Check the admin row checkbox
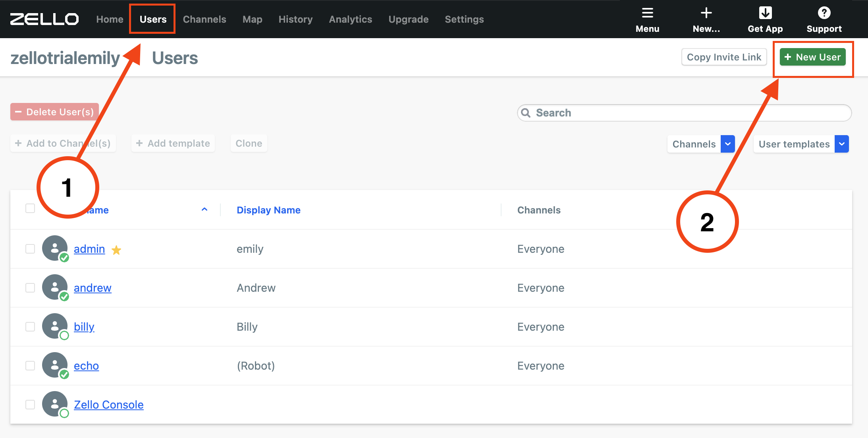The image size is (868, 438). click(x=30, y=249)
